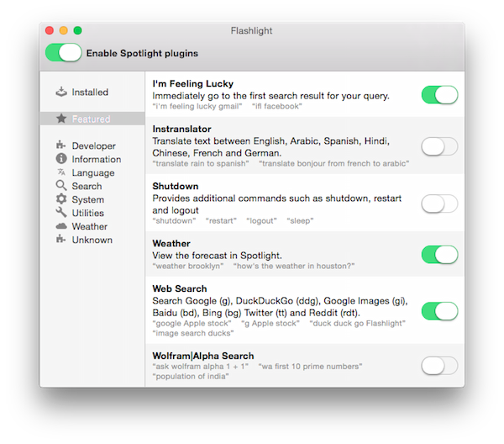
Task: Click the Wolfram|Alpha Search title
Action: tap(203, 356)
